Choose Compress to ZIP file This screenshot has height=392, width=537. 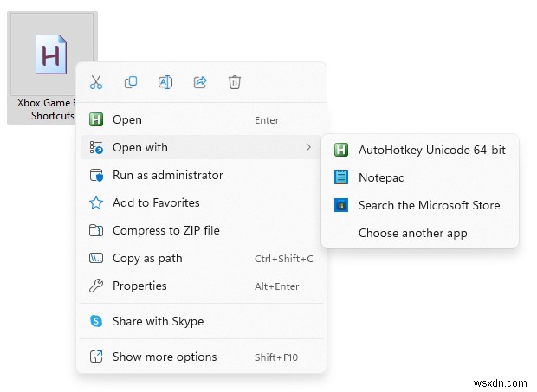click(x=201, y=230)
